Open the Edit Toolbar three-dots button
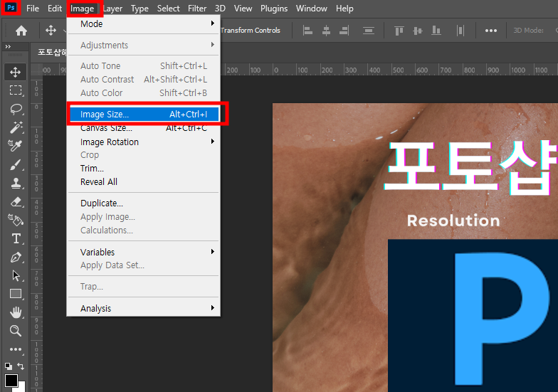Screen dimensions: 558x392 pos(16,349)
